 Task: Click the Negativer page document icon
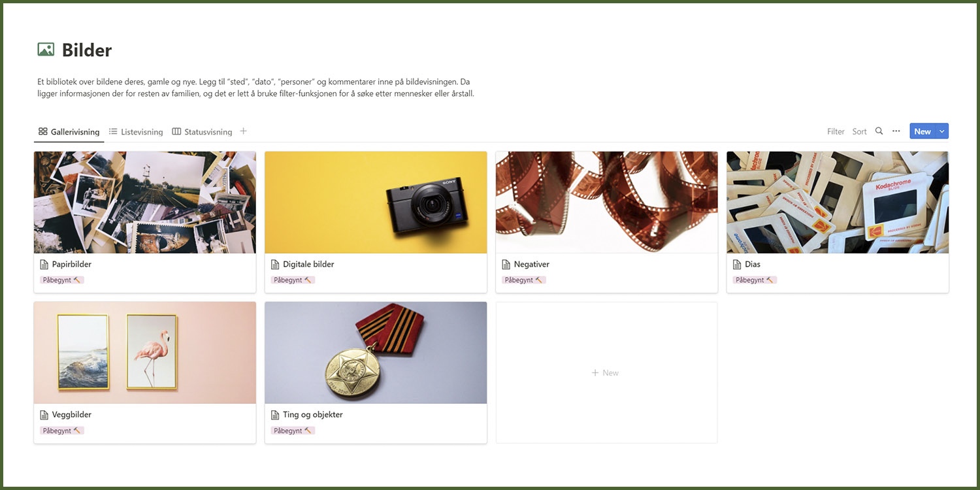click(x=506, y=265)
